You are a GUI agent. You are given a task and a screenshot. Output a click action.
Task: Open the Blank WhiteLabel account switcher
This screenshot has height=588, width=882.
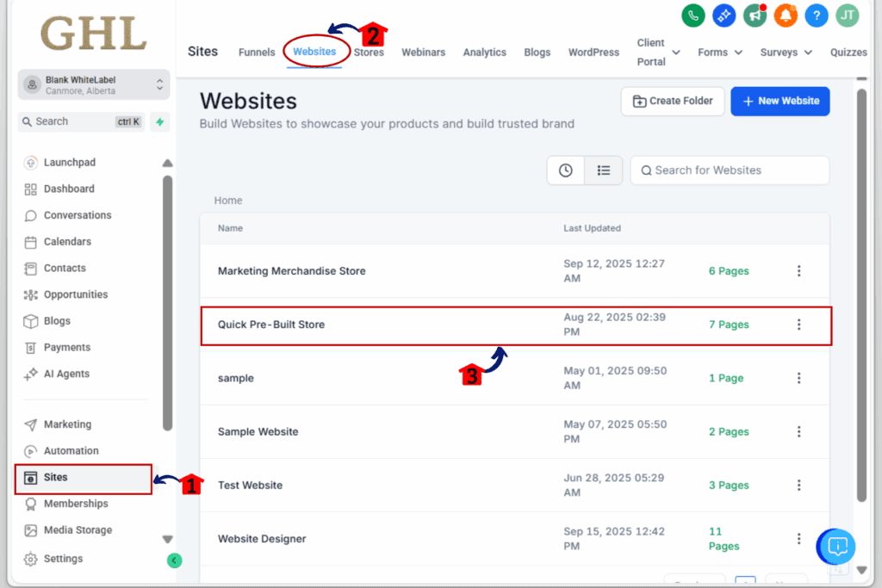[93, 85]
